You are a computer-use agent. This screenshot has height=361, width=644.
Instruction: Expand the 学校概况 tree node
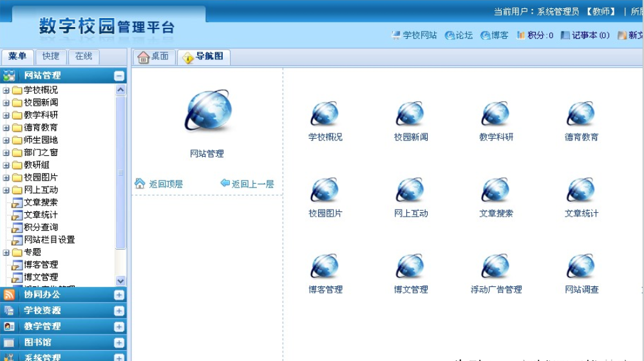(x=6, y=90)
